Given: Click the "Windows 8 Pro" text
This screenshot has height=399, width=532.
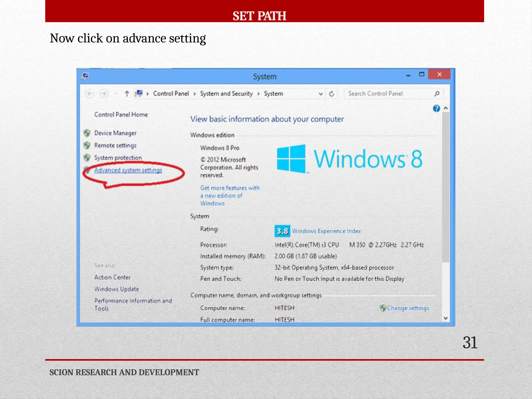Looking at the screenshot, I should (x=220, y=148).
